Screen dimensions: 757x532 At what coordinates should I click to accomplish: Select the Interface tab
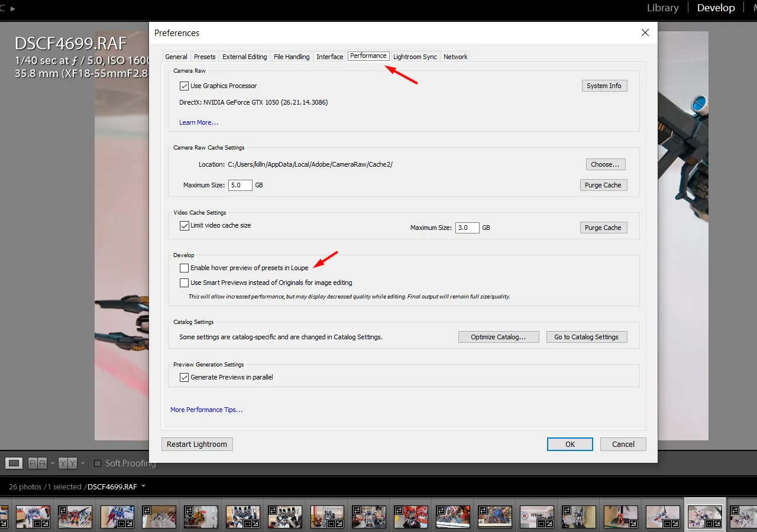tap(329, 57)
